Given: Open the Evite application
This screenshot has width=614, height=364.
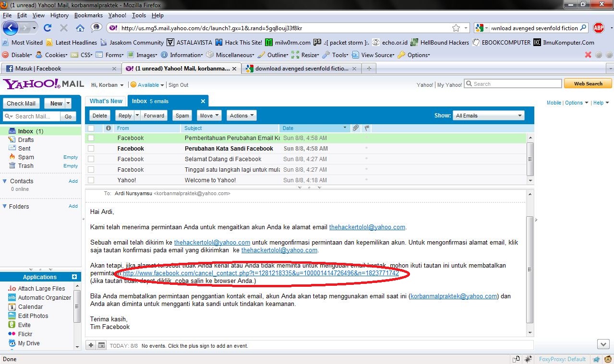Looking at the screenshot, I should pos(24,325).
